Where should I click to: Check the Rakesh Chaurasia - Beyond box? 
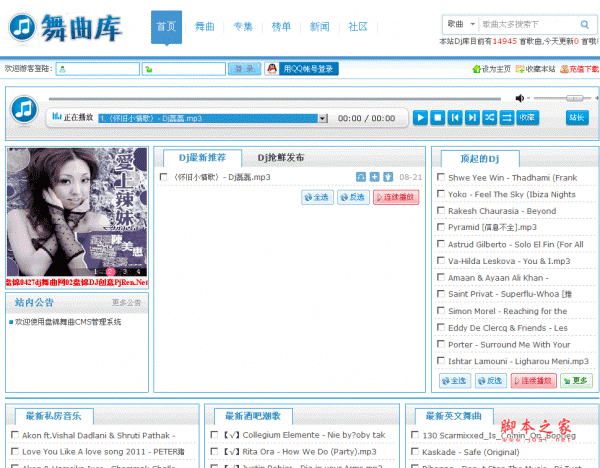coord(441,210)
